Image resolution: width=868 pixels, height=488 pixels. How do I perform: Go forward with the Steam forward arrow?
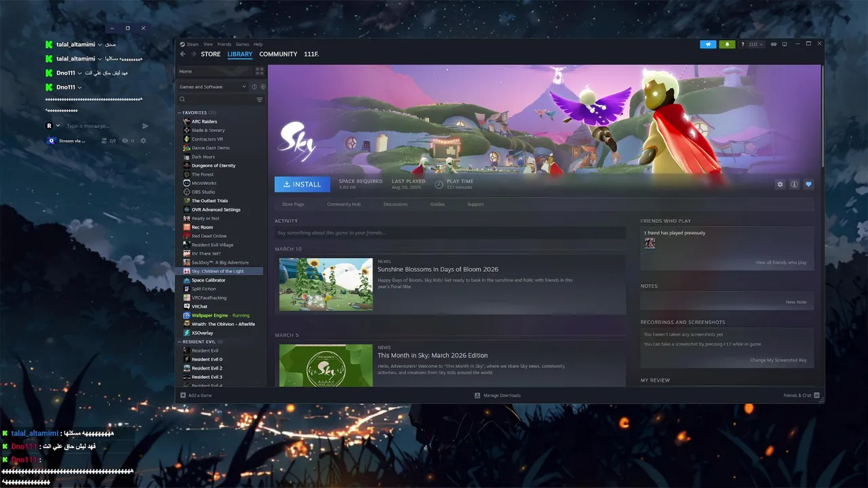(x=193, y=54)
